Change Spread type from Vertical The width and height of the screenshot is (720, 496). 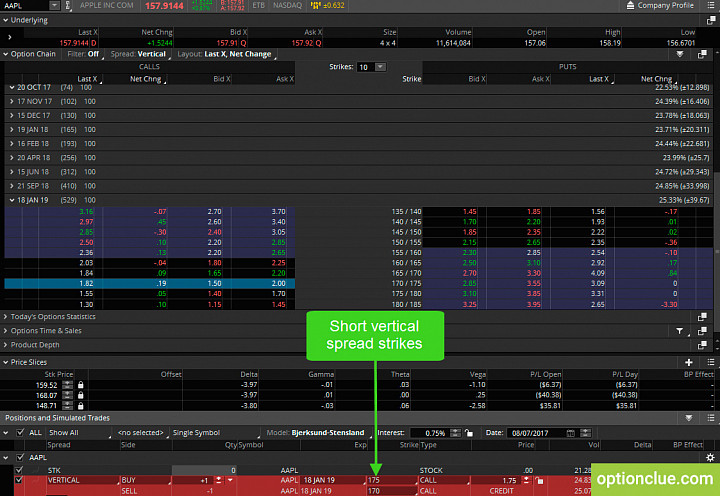point(152,54)
